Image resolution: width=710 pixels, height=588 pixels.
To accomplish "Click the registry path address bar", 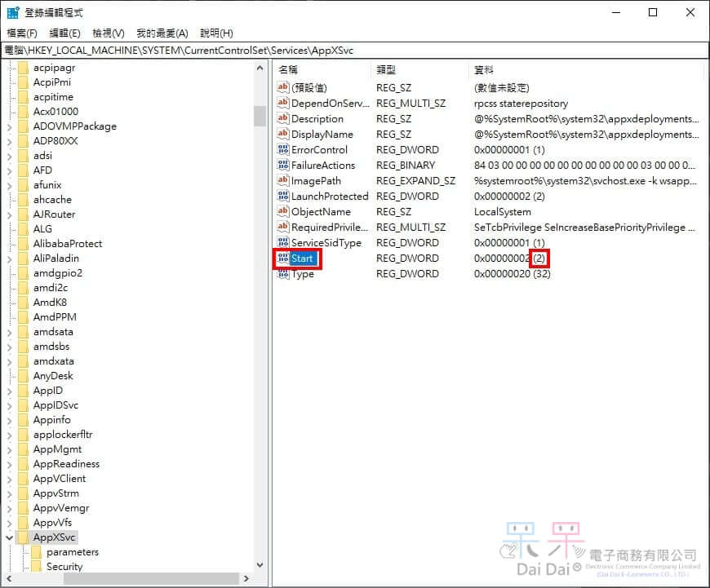I will click(354, 51).
